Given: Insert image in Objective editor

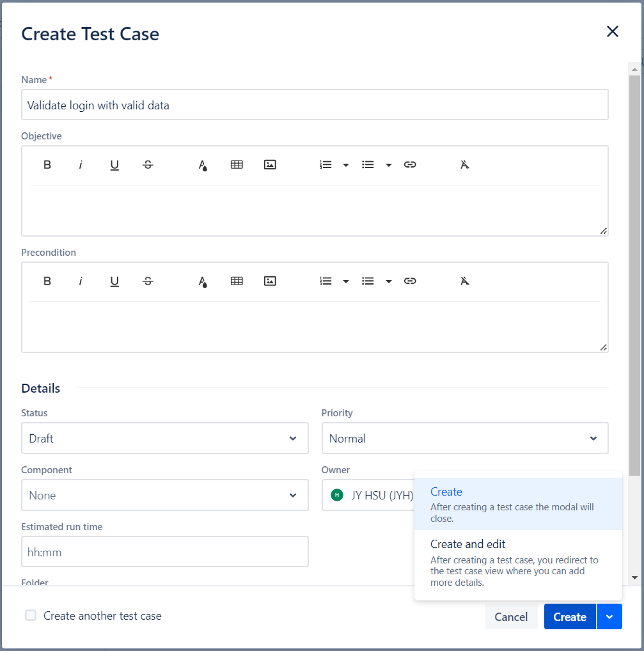Looking at the screenshot, I should pos(270,165).
